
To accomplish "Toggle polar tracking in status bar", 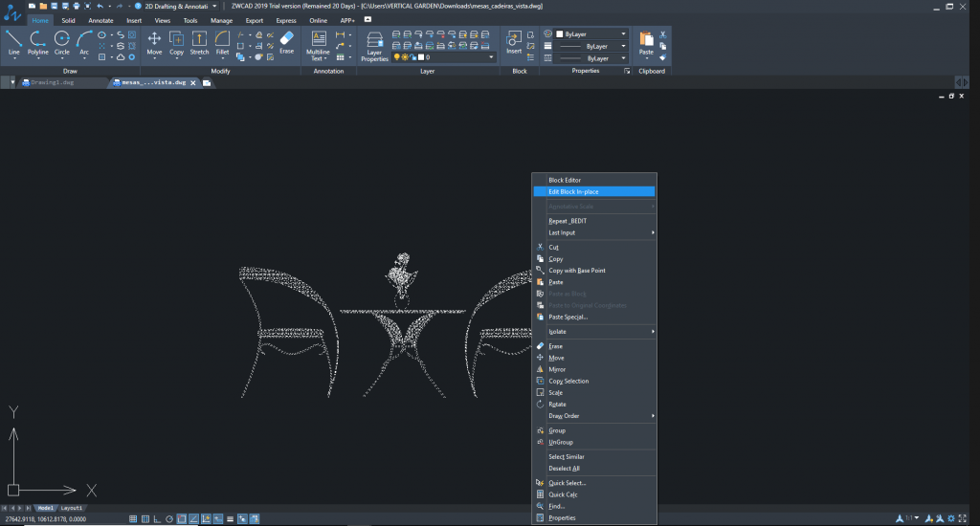I will (169, 518).
